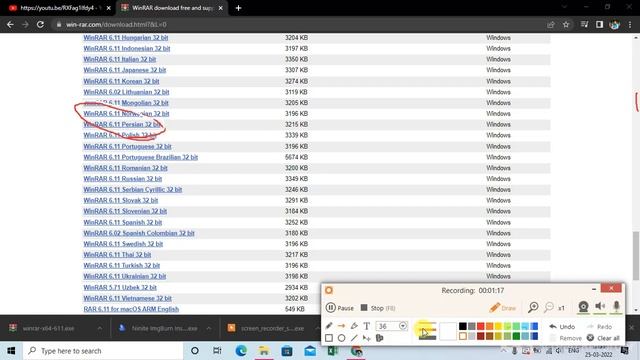Click 3215 KB size in Persian row

tap(296, 124)
